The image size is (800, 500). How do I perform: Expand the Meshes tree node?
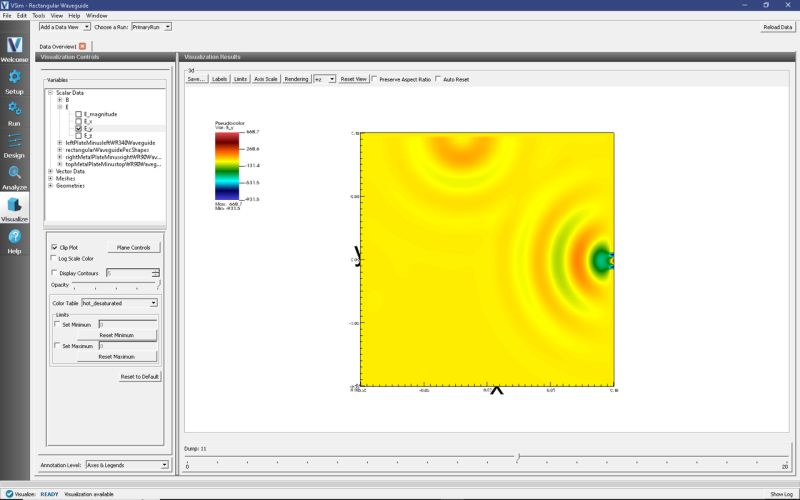(x=51, y=179)
